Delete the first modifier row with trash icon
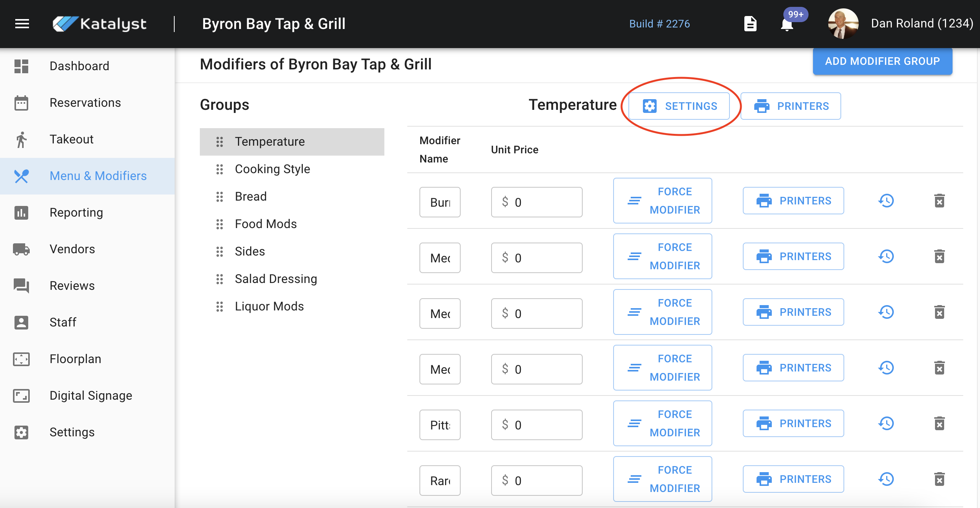 [939, 201]
